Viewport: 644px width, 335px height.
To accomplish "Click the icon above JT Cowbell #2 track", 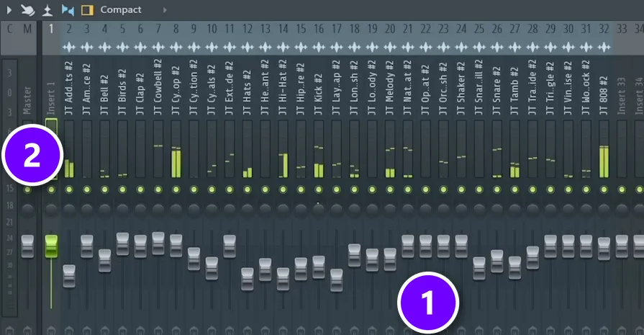I will coord(158,48).
